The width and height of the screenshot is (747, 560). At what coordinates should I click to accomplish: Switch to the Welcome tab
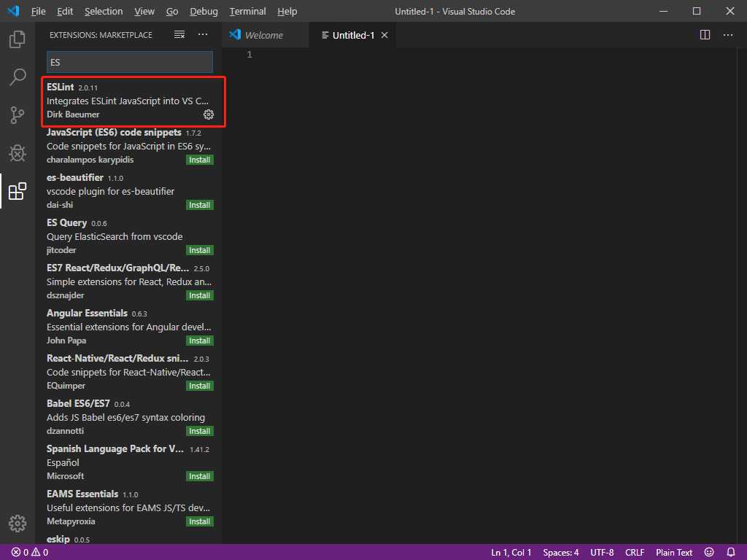(266, 35)
